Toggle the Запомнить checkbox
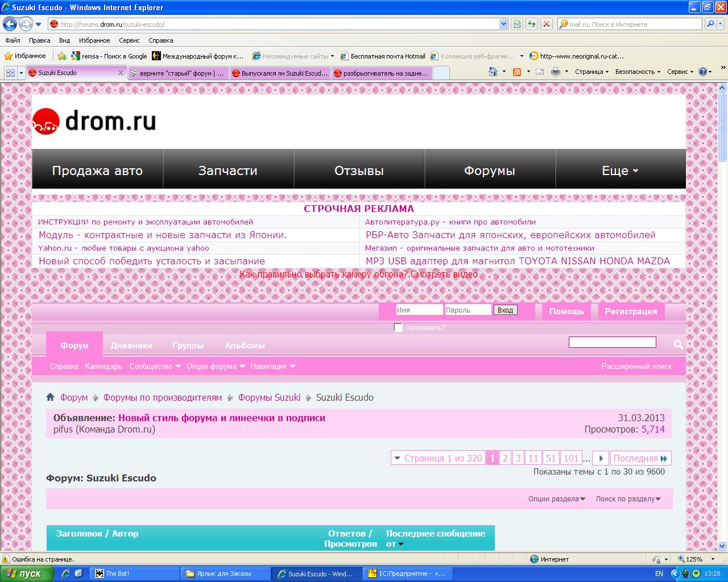Screen dimensions: 728x582 tap(398, 327)
